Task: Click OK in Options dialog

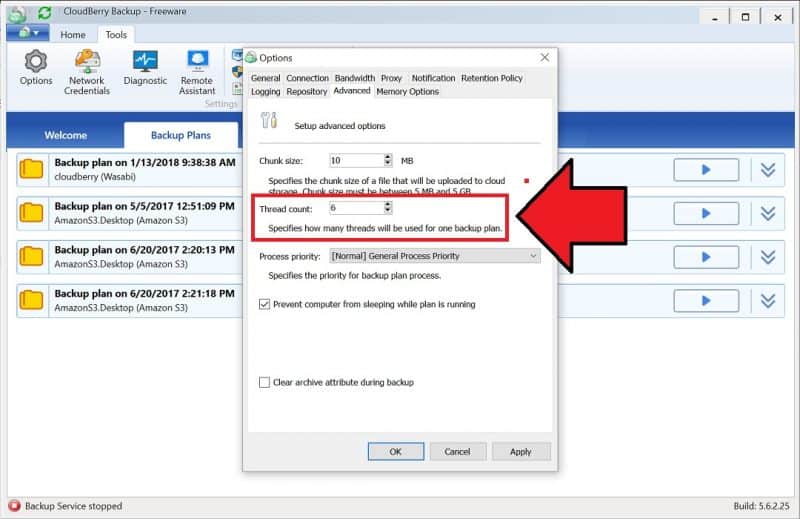Action: pos(395,452)
